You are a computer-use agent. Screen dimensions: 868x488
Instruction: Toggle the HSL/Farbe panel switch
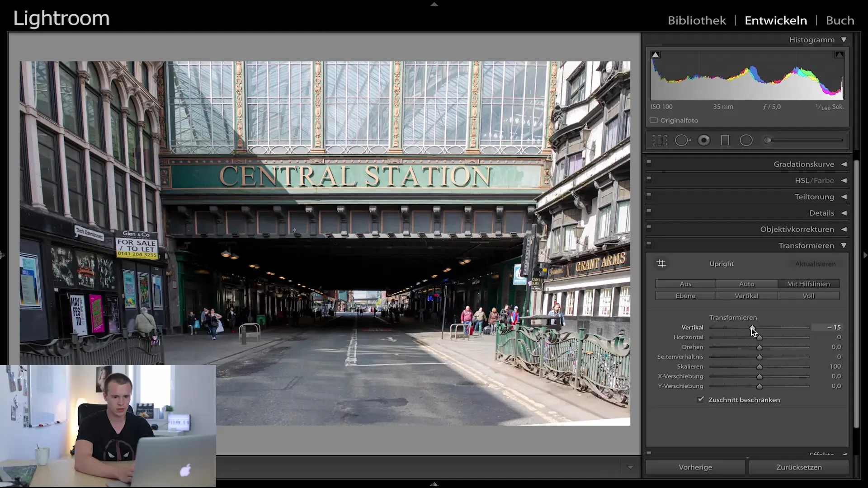tap(649, 178)
